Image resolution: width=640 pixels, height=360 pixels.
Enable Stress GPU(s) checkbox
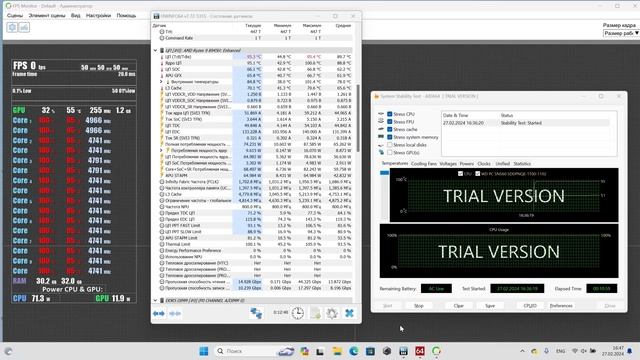390,152
